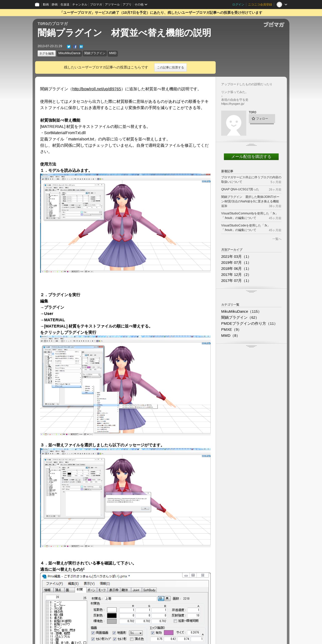Screen dimensions: 322x644
Task: Switch to ボーン tab in Pmx編集 screenshot
Action: [x=91, y=590]
